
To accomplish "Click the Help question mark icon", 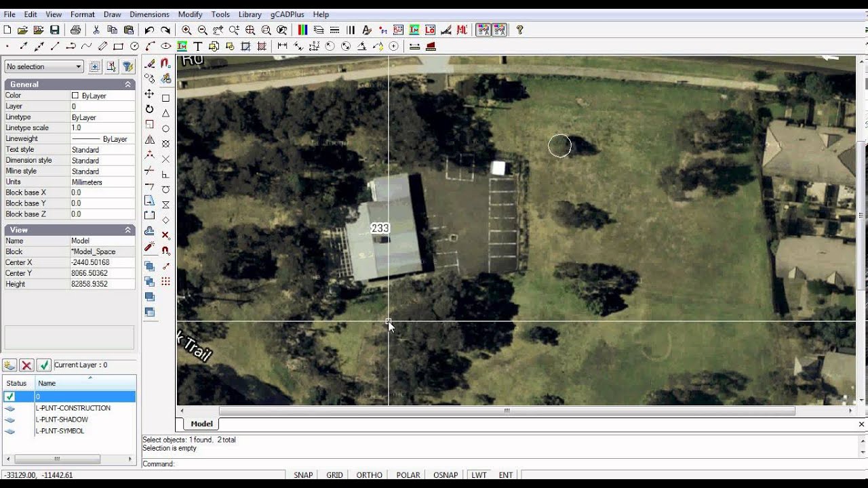I will click(x=519, y=30).
